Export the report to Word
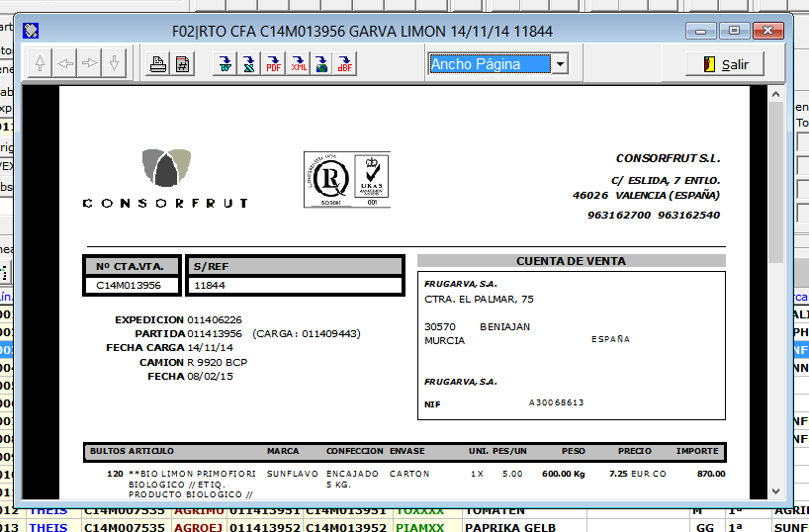This screenshot has height=532, width=809. 225,65
